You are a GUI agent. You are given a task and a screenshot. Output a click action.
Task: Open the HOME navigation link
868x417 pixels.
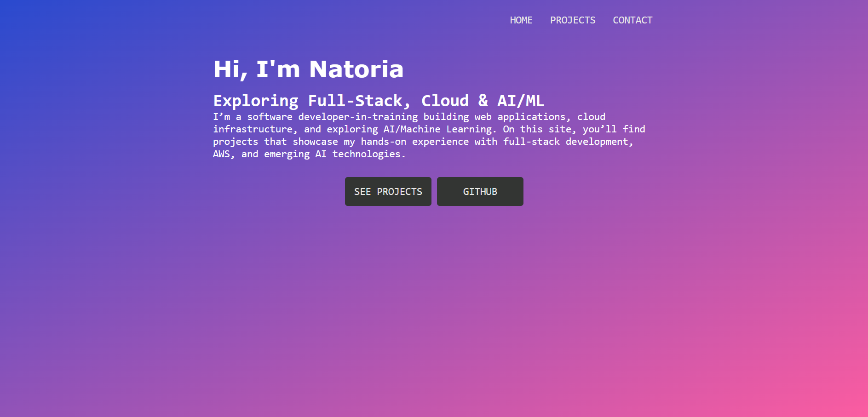click(521, 20)
